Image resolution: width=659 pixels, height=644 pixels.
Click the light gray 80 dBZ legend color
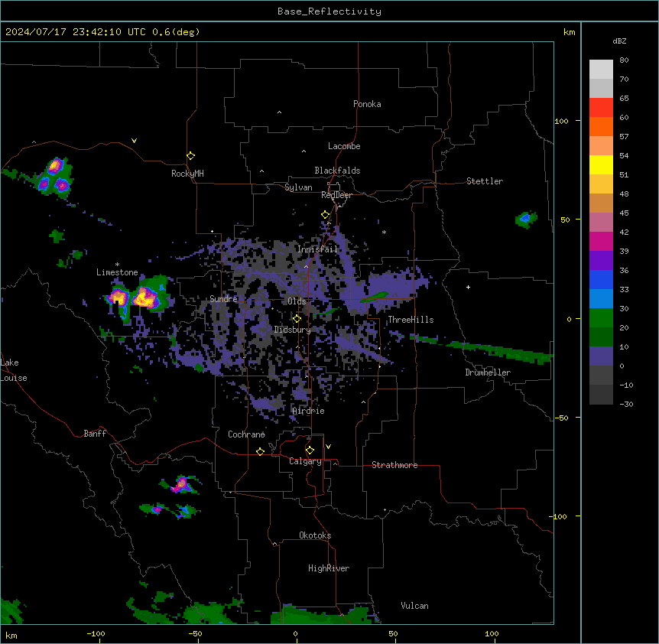[x=601, y=70]
